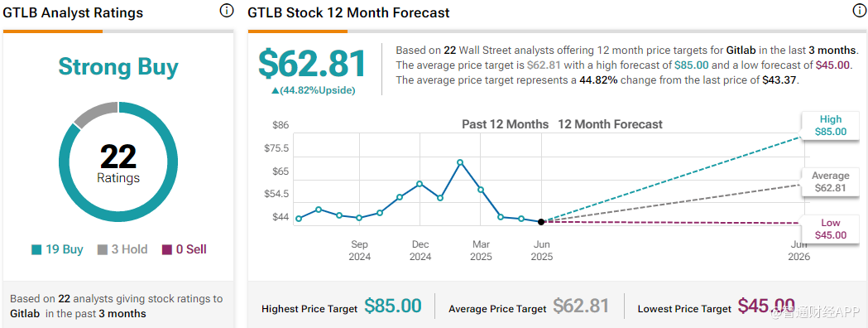Screen dimensions: 868x328
Task: Click the Low $45.00 forecast label
Action: tap(831, 229)
